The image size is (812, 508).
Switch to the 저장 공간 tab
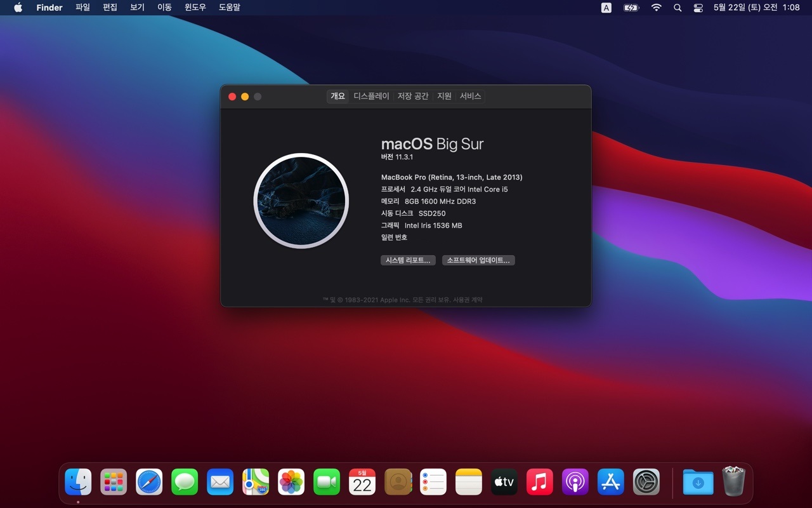(413, 96)
